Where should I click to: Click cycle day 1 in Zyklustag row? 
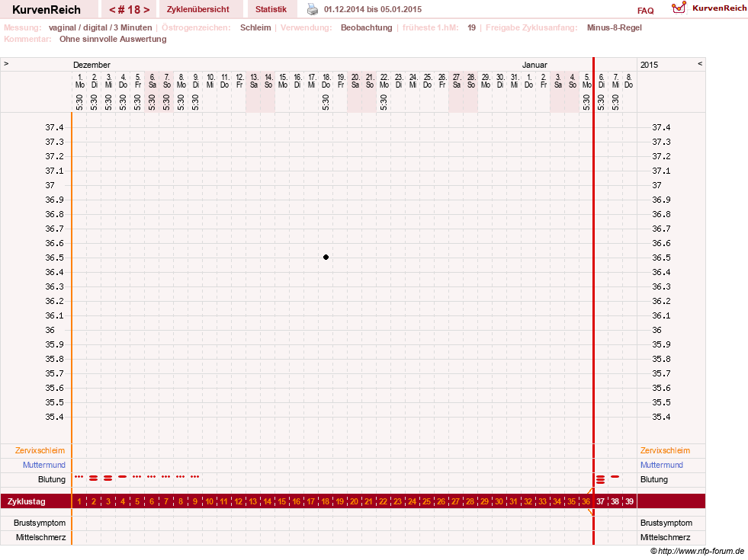[79, 501]
